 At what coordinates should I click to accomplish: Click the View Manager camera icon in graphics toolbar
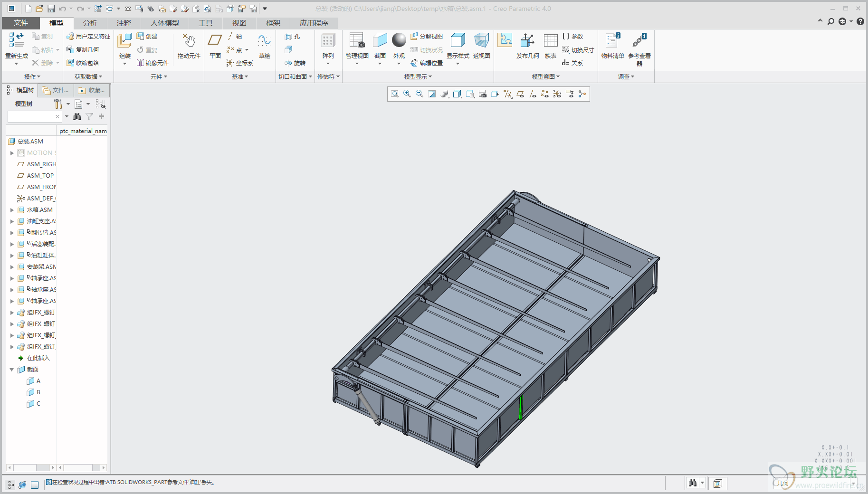coord(482,94)
